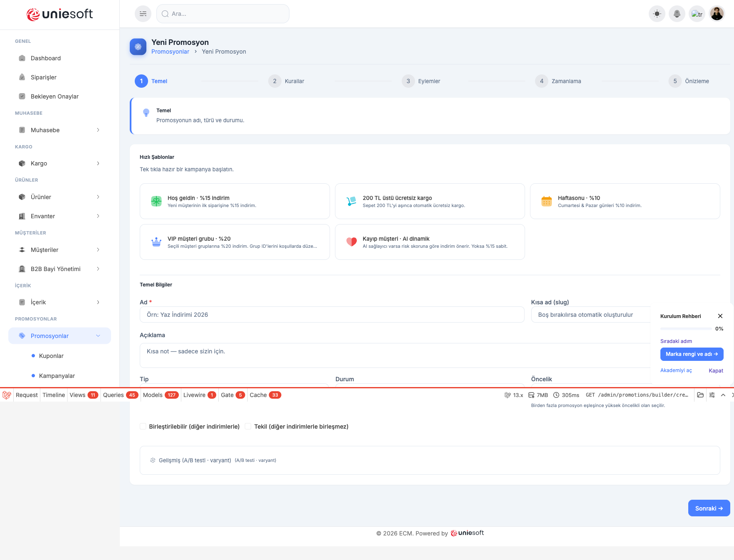Viewport: 734px width, 560px height.
Task: Click the Açıklama textarea
Action: pyautogui.click(x=395, y=355)
